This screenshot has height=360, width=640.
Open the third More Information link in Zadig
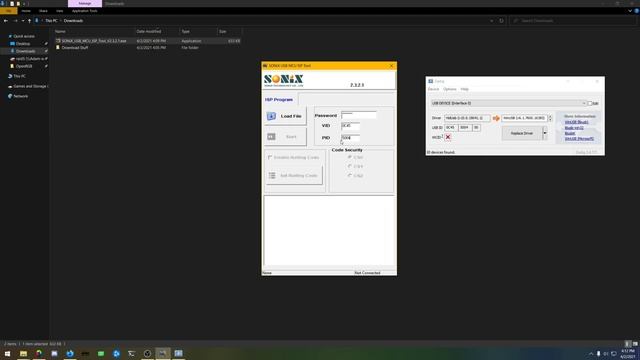(570, 133)
